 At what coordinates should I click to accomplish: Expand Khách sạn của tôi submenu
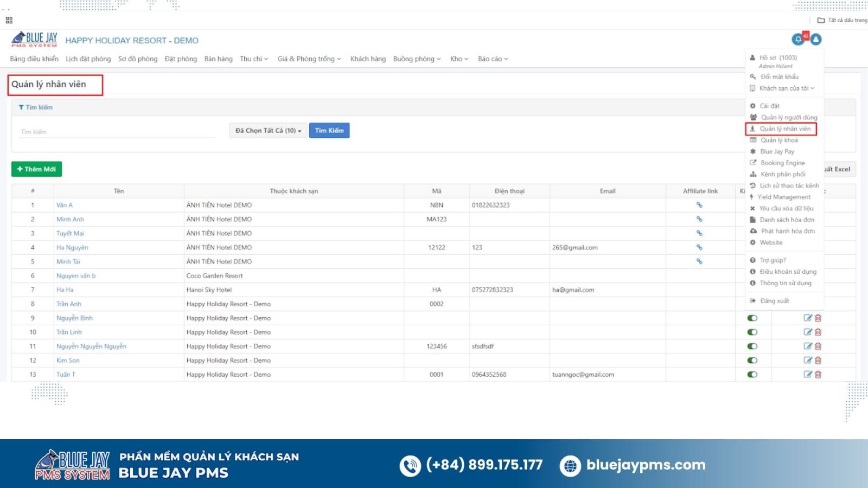pyautogui.click(x=786, y=88)
